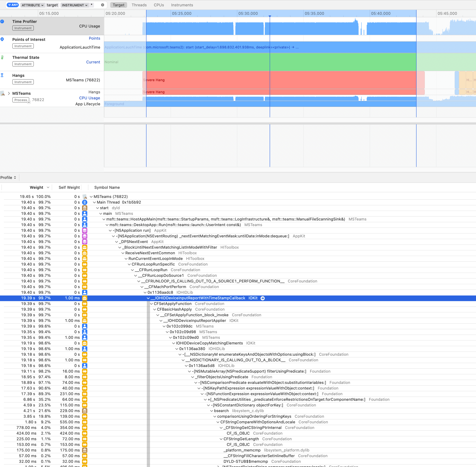The width and height of the screenshot is (476, 467).
Task: Switch to the CPUs tab
Action: coord(159,5)
